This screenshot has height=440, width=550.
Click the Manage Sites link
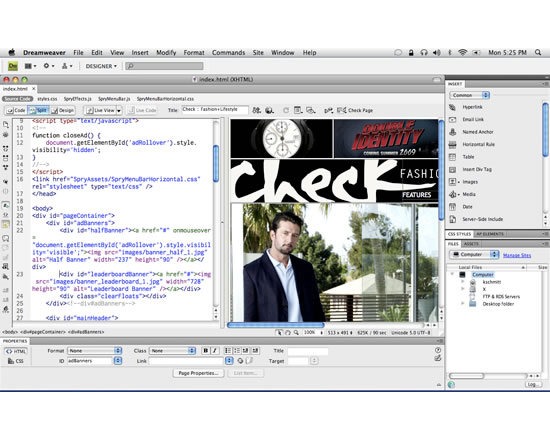517,255
